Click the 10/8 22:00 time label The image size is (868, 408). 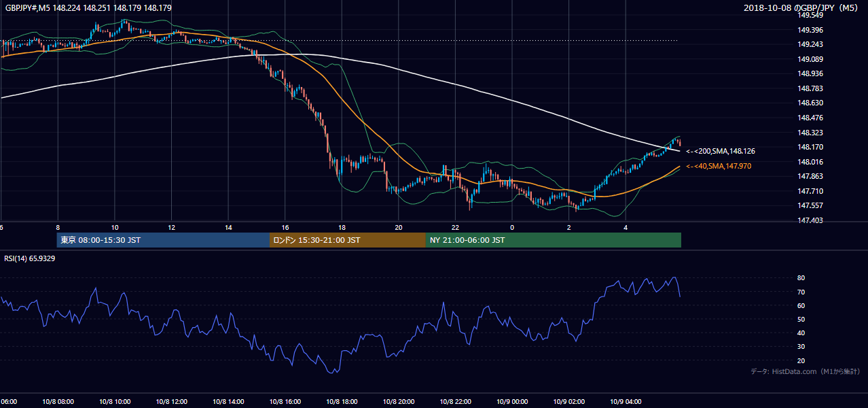pyautogui.click(x=455, y=402)
